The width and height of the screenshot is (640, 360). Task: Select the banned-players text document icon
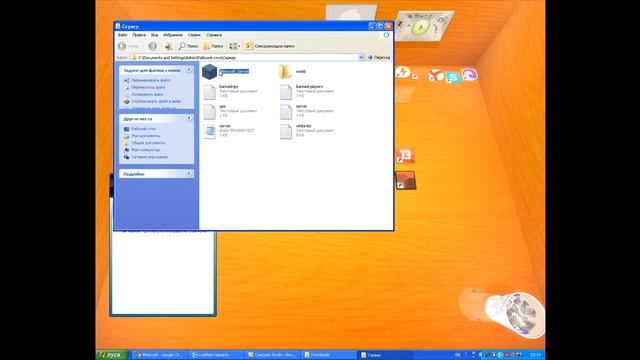[286, 92]
